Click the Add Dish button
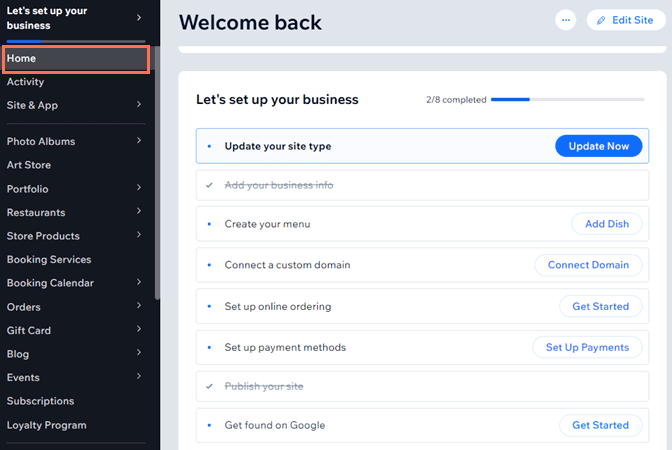This screenshot has height=450, width=672. (x=606, y=224)
